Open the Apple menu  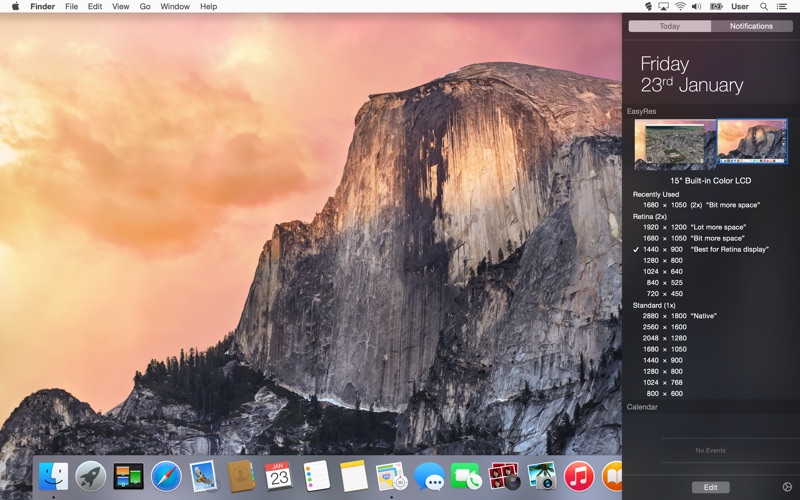[x=15, y=6]
